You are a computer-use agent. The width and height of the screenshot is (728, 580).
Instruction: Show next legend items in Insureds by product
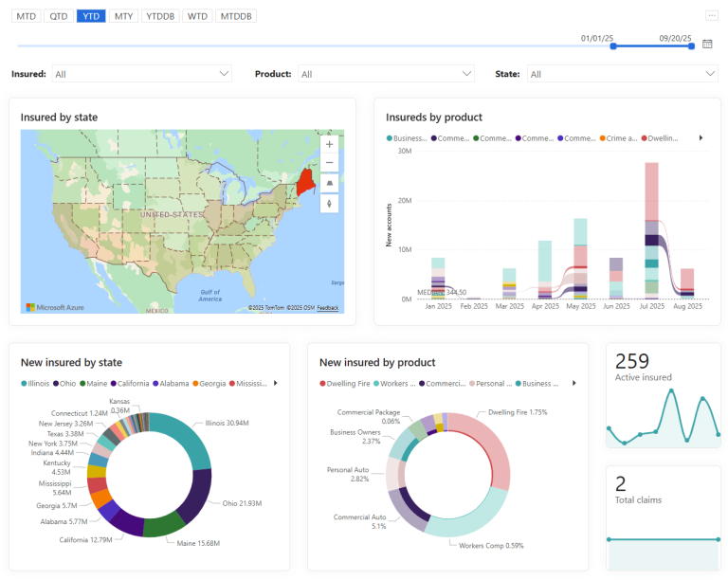(x=701, y=137)
